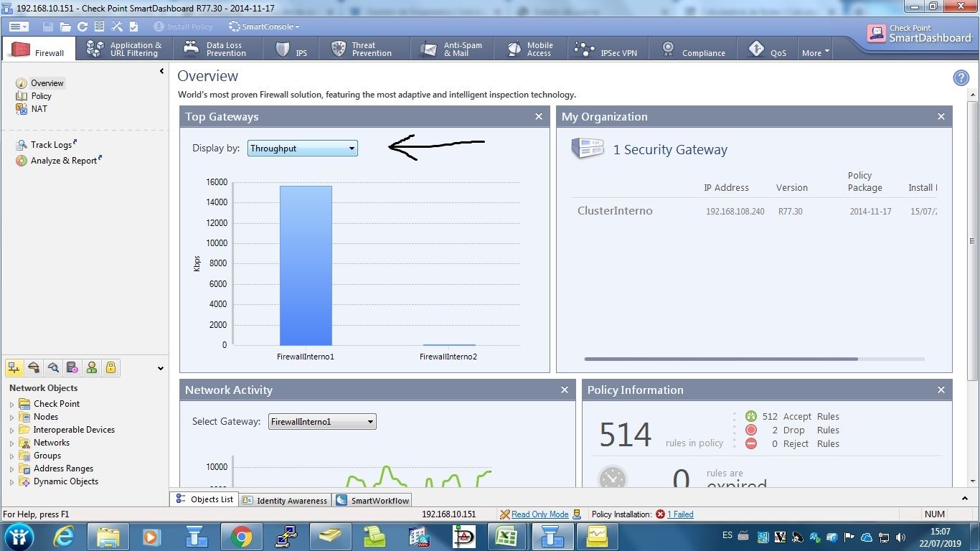Image resolution: width=980 pixels, height=551 pixels.
Task: Switch to the Objects List tab
Action: [x=205, y=499]
